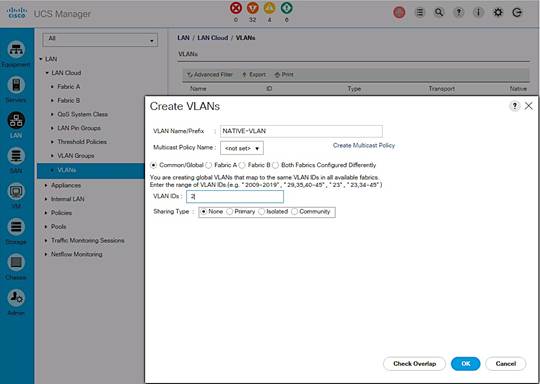
Task: Expand the Policies tree node
Action: click(x=46, y=213)
